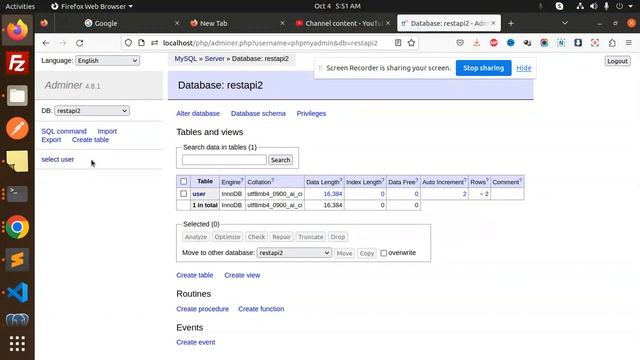The width and height of the screenshot is (640, 360).
Task: Open the Import link
Action: pos(107,131)
